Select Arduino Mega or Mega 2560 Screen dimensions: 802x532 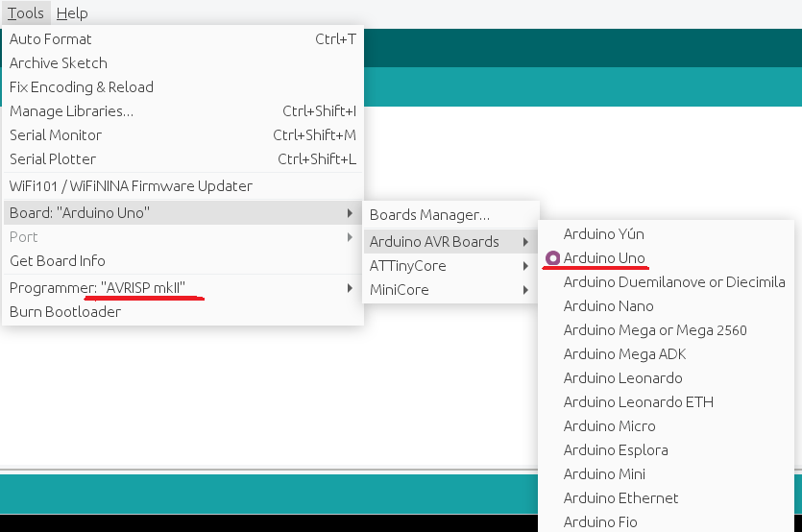666,330
